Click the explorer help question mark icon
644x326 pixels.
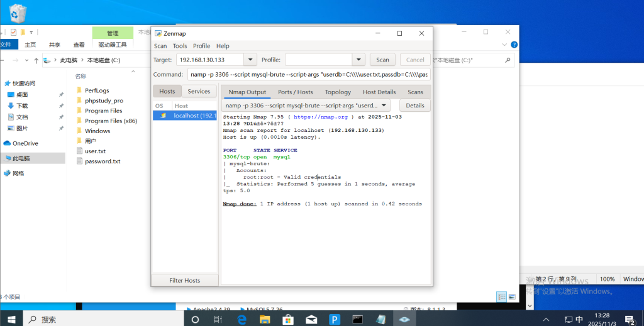(514, 45)
